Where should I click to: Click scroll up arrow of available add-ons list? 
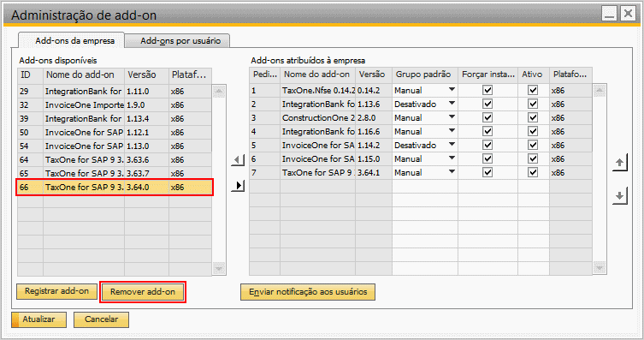(219, 91)
